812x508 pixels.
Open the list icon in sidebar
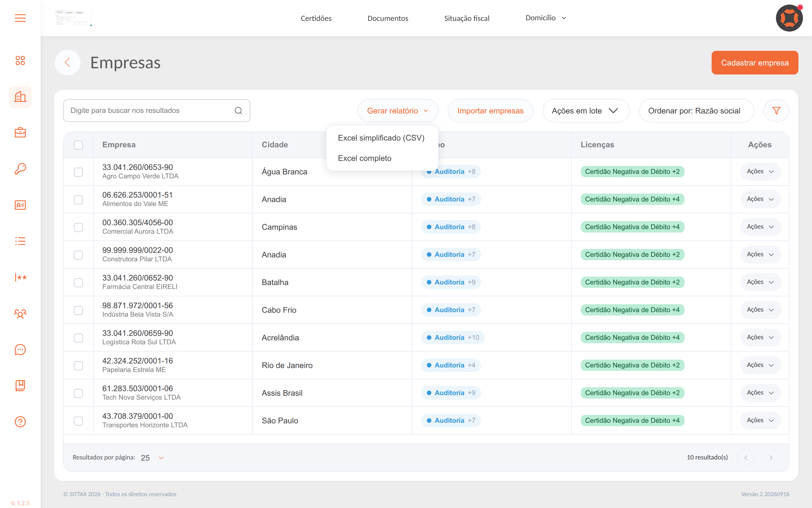pyautogui.click(x=20, y=241)
